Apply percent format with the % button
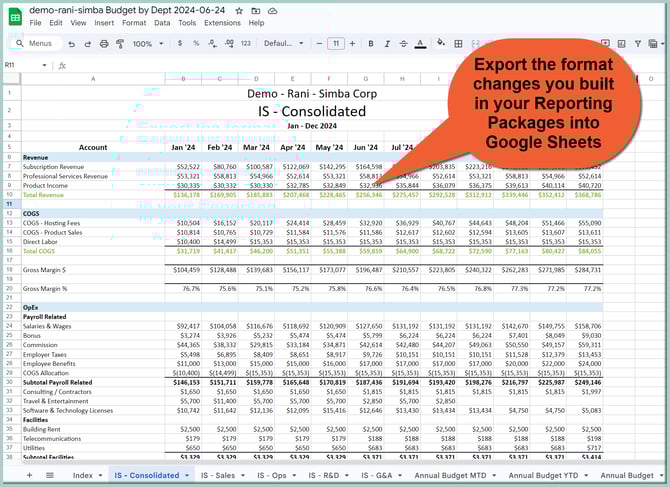The height and width of the screenshot is (487, 670). (x=195, y=44)
